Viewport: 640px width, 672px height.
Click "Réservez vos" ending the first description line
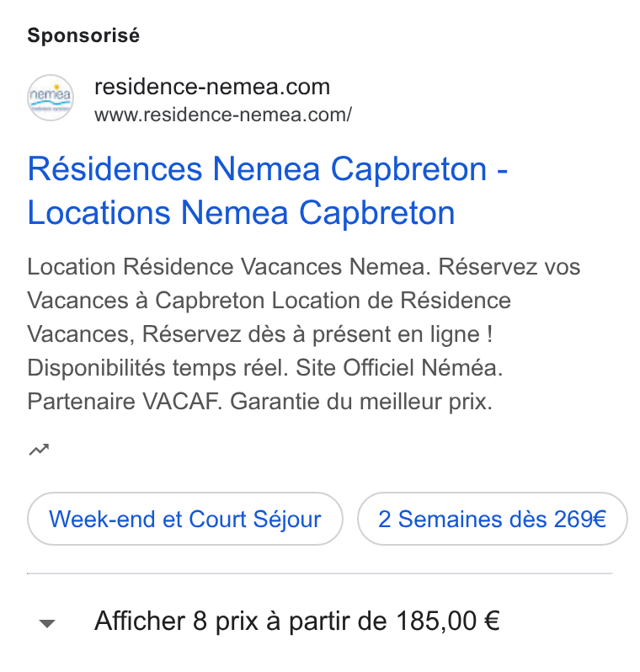[x=509, y=267]
